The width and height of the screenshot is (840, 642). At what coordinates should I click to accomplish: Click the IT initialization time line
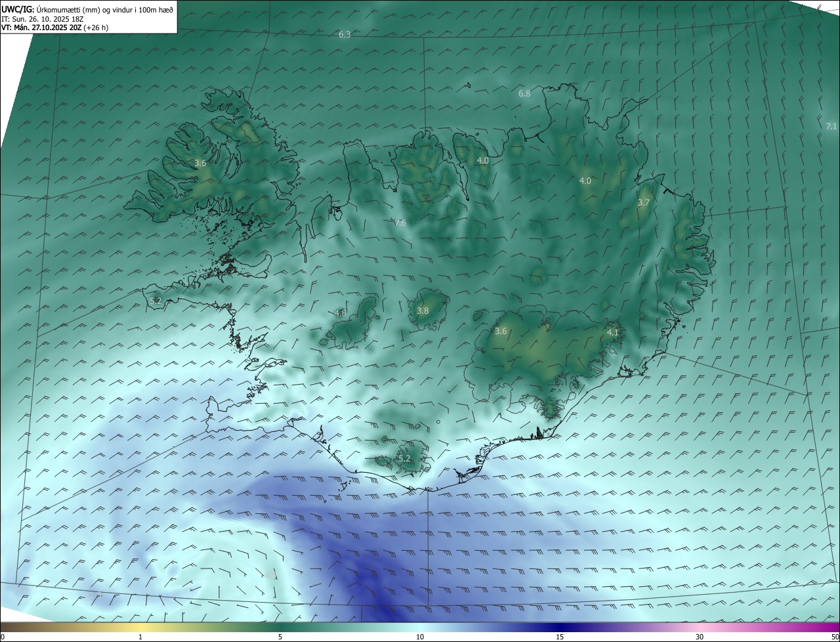tap(42, 19)
